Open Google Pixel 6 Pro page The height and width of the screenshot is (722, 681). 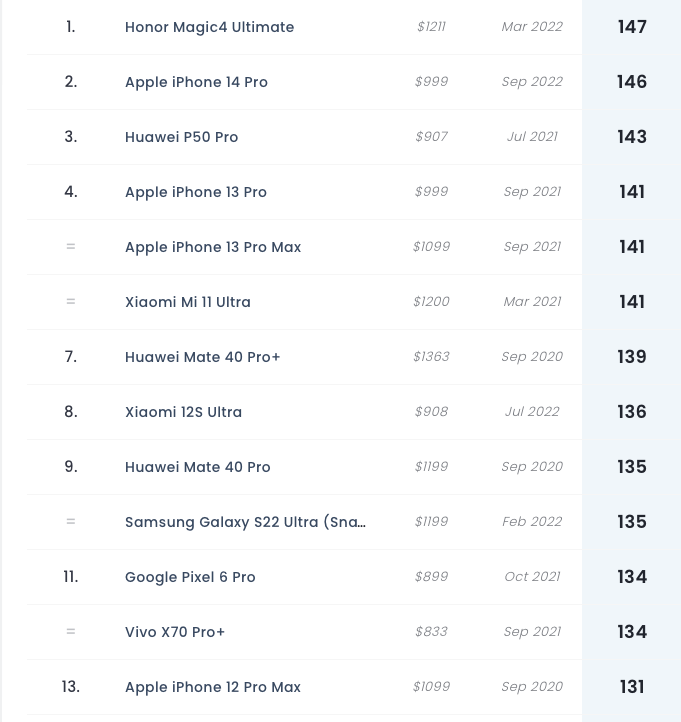(190, 577)
